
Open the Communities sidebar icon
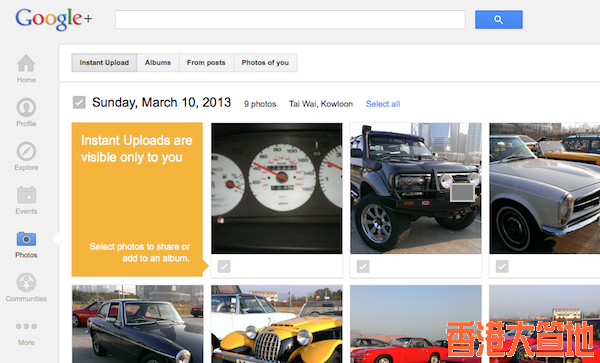(26, 283)
